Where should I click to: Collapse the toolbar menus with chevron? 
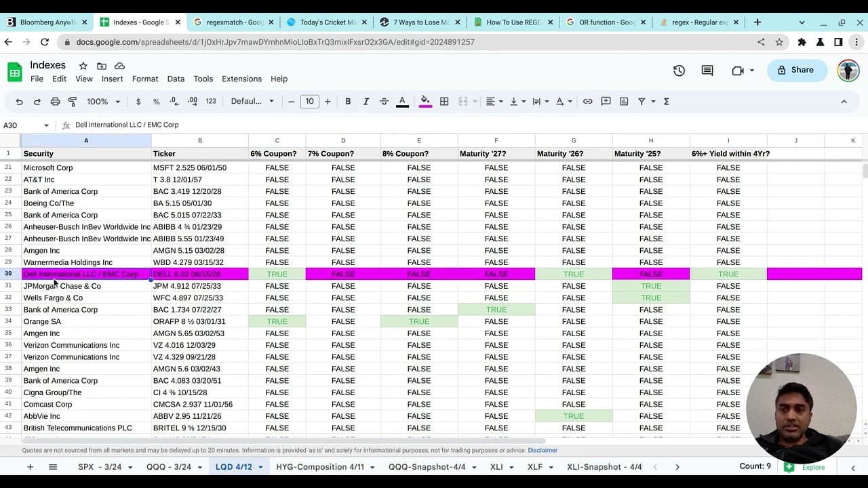844,102
